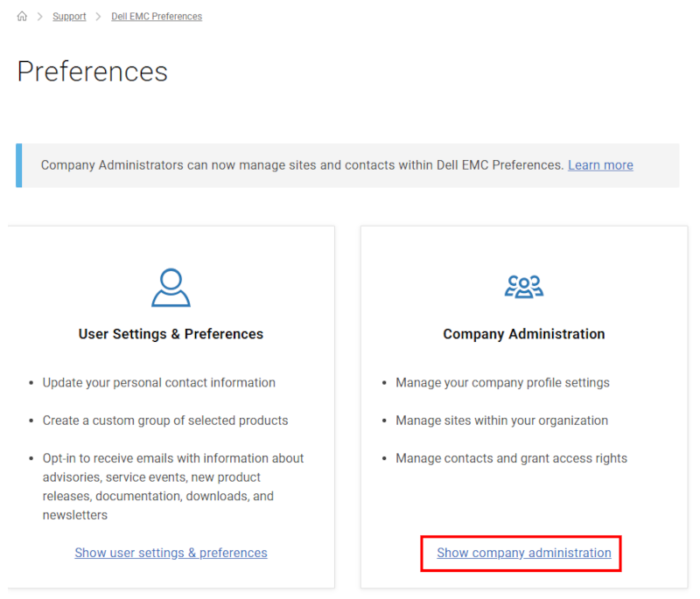Click the 'Update your personal contact information' bullet
Screen dimensions: 700x599
[x=158, y=383]
